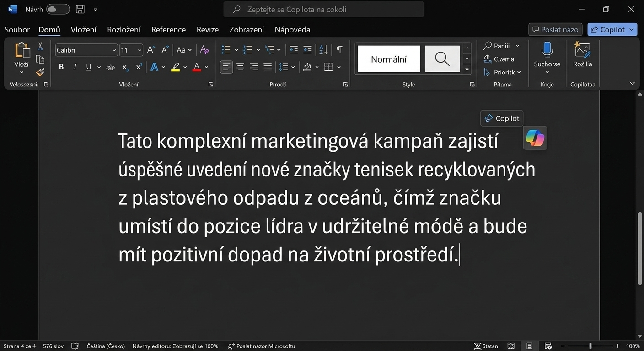Image resolution: width=644 pixels, height=351 pixels.
Task: Click the Copy icon in clipboard group
Action: point(40,59)
